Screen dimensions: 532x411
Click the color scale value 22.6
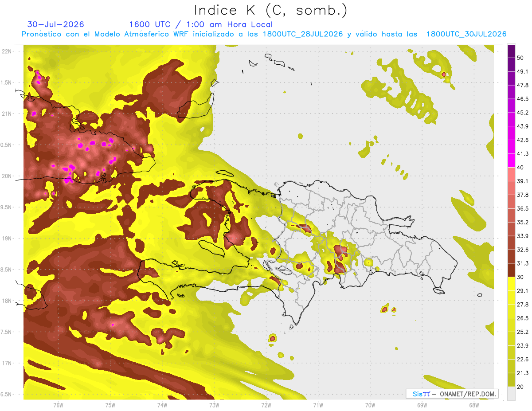pos(522,360)
